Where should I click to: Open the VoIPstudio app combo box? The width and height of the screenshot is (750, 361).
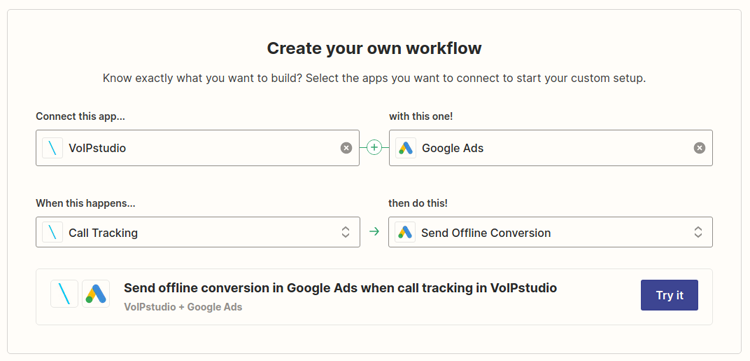tap(198, 148)
